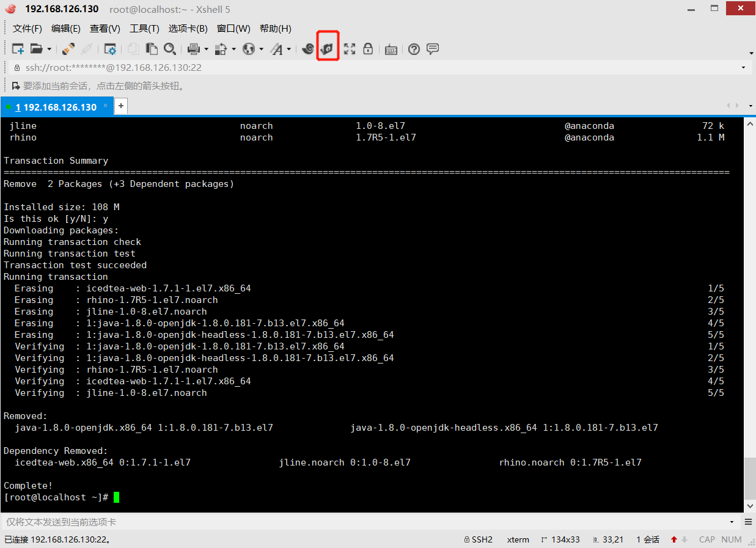Click 'Transaction Summary' text in terminal
756x548 pixels.
[56, 161]
